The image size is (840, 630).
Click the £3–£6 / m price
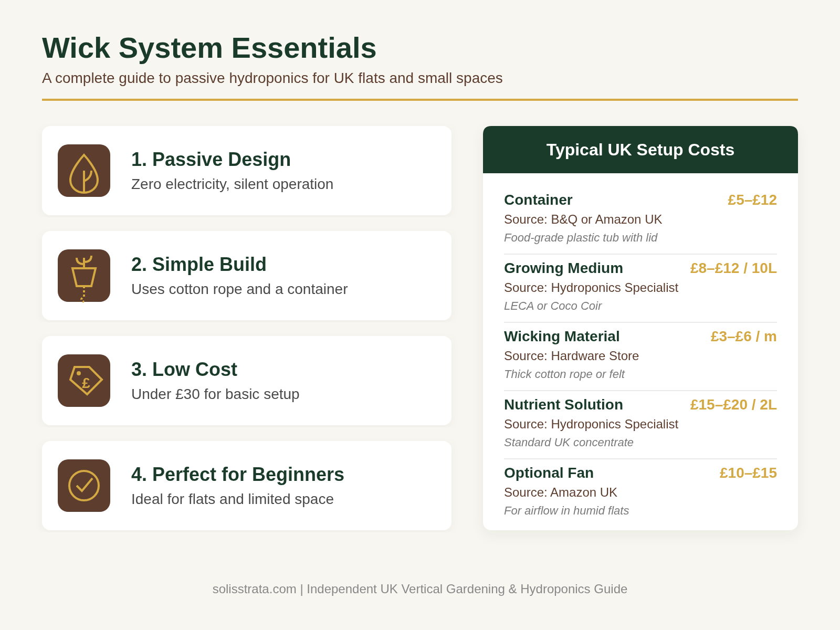tap(743, 337)
